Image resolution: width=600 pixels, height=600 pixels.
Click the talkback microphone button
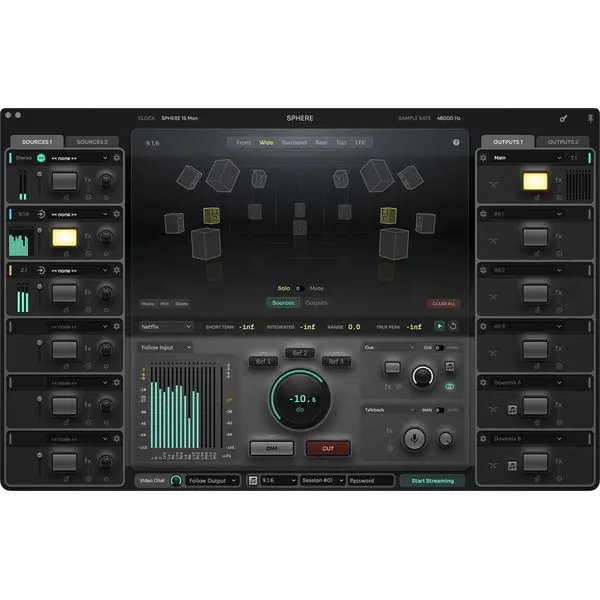[x=414, y=439]
